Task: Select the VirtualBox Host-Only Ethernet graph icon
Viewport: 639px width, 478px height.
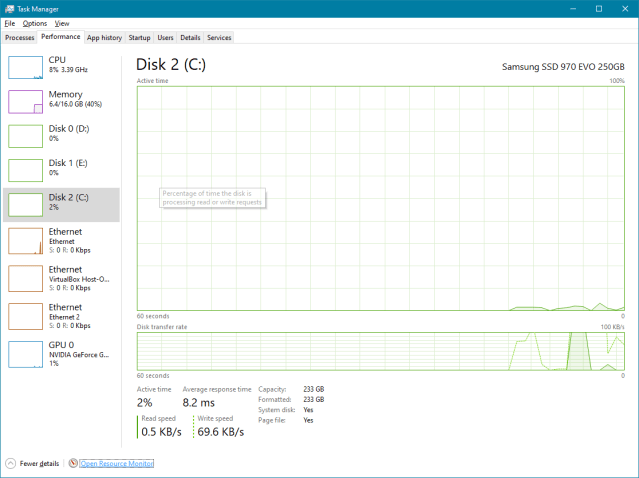Action: coord(26,278)
